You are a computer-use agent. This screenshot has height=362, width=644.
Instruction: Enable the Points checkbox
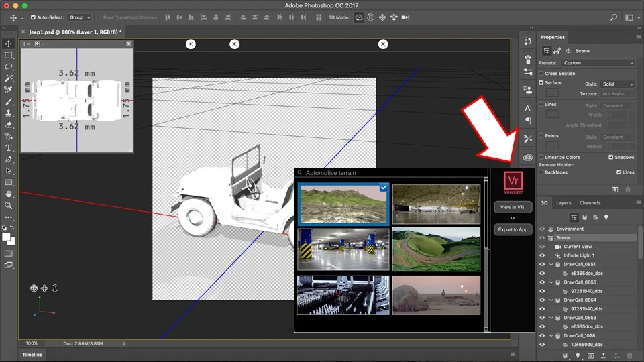click(x=541, y=136)
